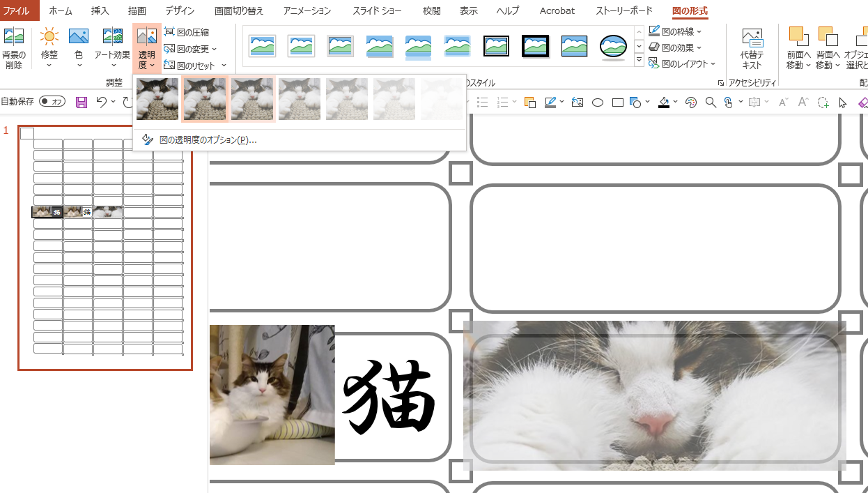868x493 pixels.
Task: Click the arrange objects overlapping-squares icon
Action: pos(529,103)
